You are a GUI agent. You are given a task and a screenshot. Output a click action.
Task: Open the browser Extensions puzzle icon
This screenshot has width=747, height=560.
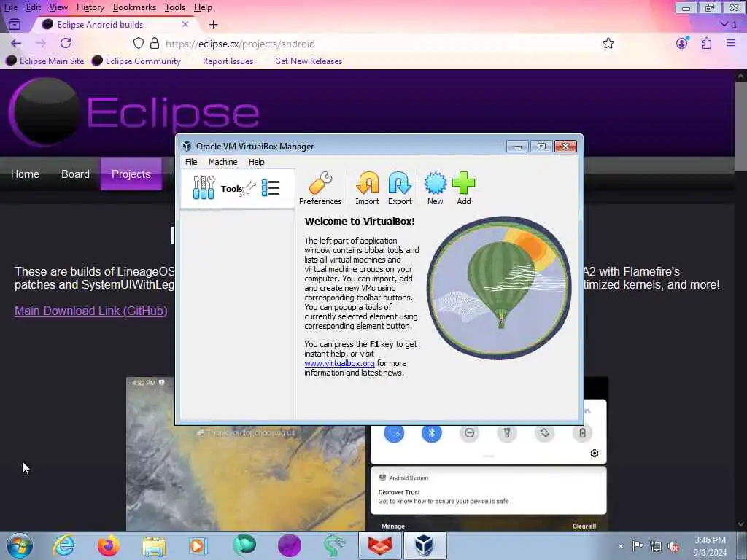point(706,43)
